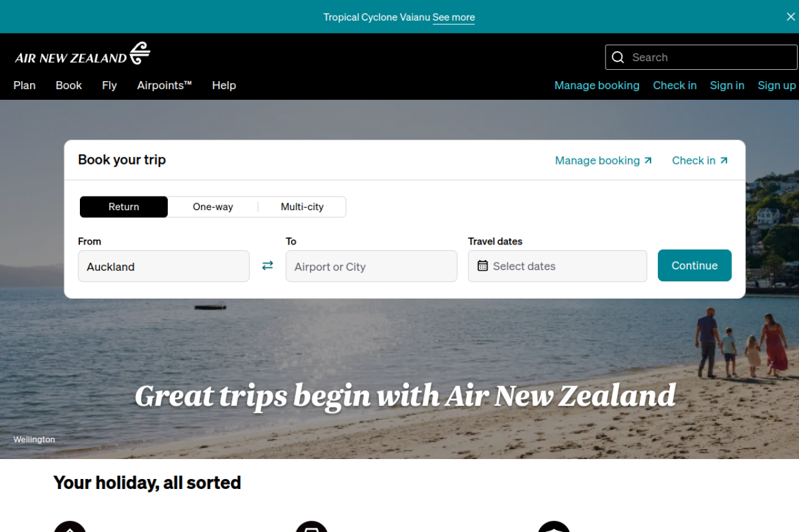Open the Plan menu
Screen dimensions: 799x532
[x=24, y=85]
